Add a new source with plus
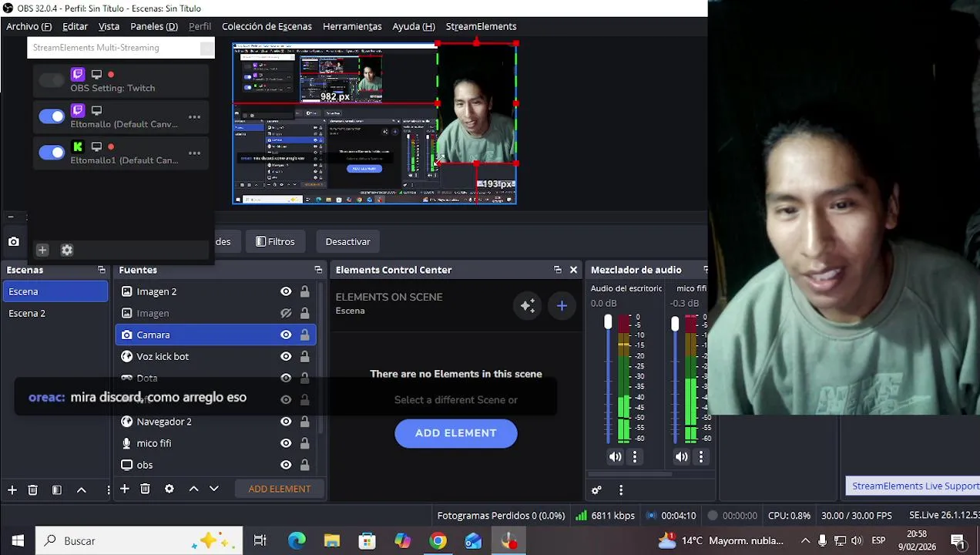The image size is (980, 555). tap(124, 489)
